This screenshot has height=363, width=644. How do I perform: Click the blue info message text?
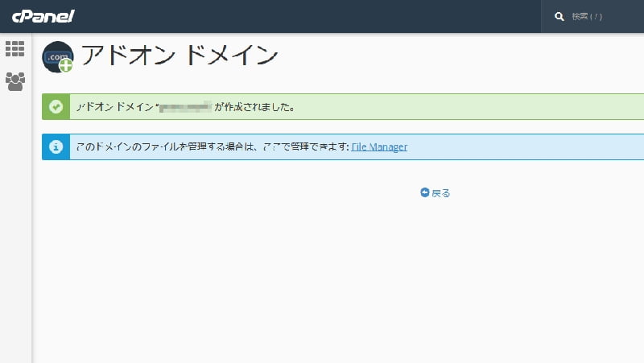(211, 146)
